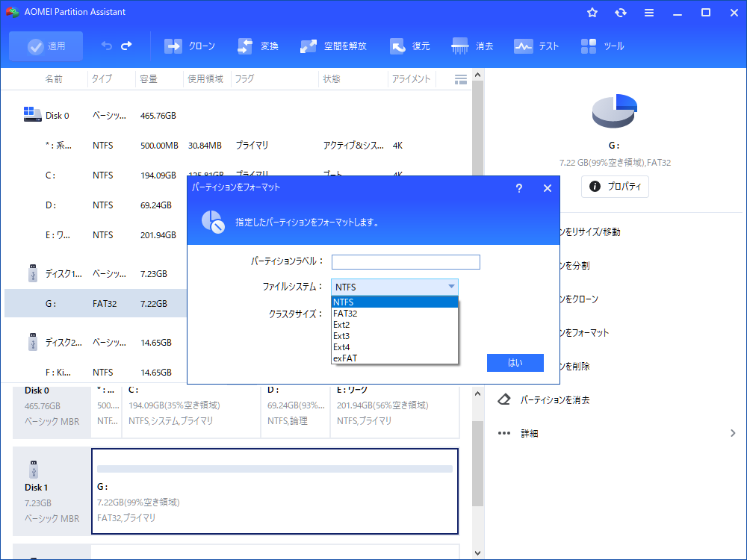Close the パーティションをフォーマット dialog

click(548, 188)
